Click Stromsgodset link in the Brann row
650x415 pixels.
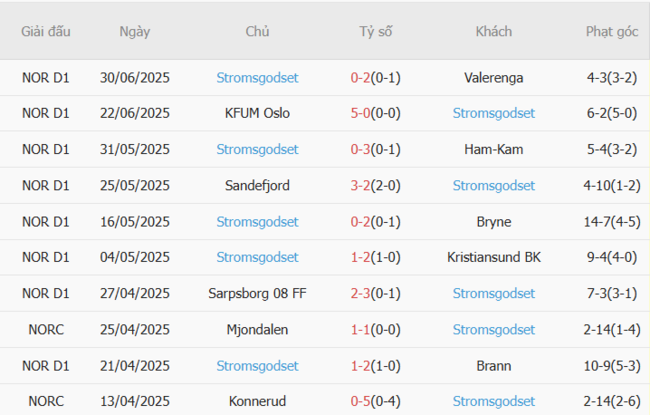click(257, 365)
